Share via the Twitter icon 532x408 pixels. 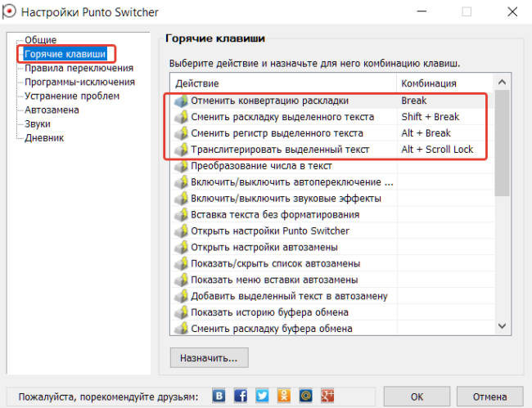tap(262, 396)
